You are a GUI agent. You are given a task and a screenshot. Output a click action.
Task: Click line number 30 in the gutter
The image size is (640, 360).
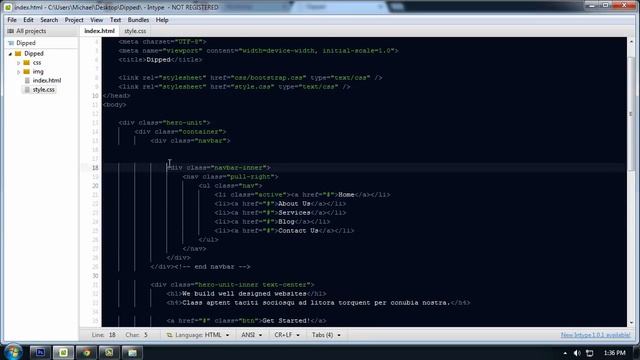click(95, 276)
